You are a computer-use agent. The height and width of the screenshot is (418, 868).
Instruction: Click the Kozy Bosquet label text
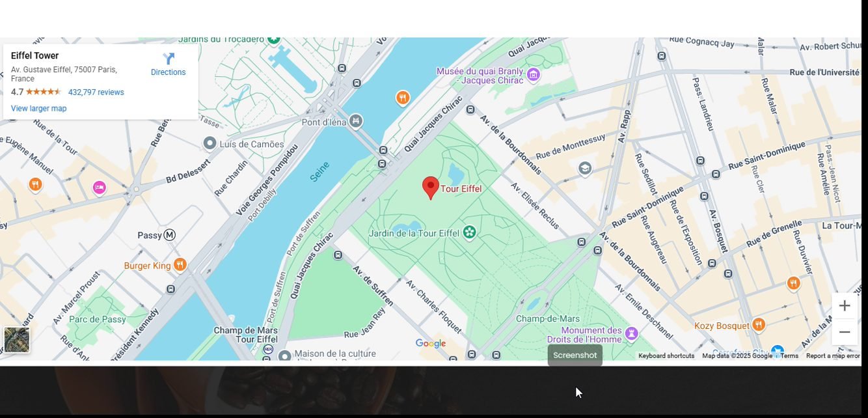tap(722, 326)
